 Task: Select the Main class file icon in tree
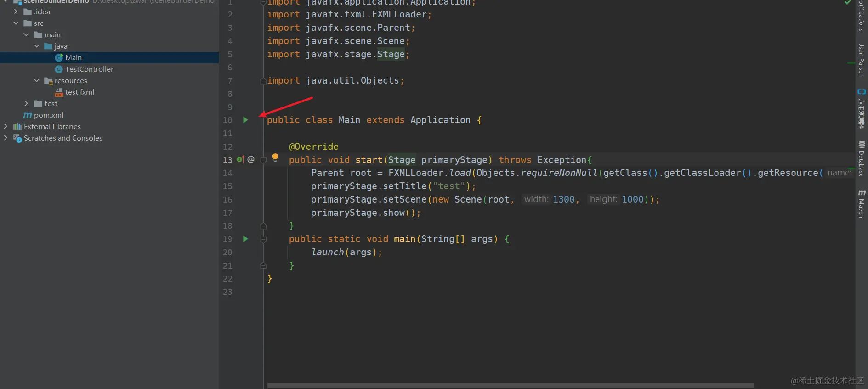[59, 57]
